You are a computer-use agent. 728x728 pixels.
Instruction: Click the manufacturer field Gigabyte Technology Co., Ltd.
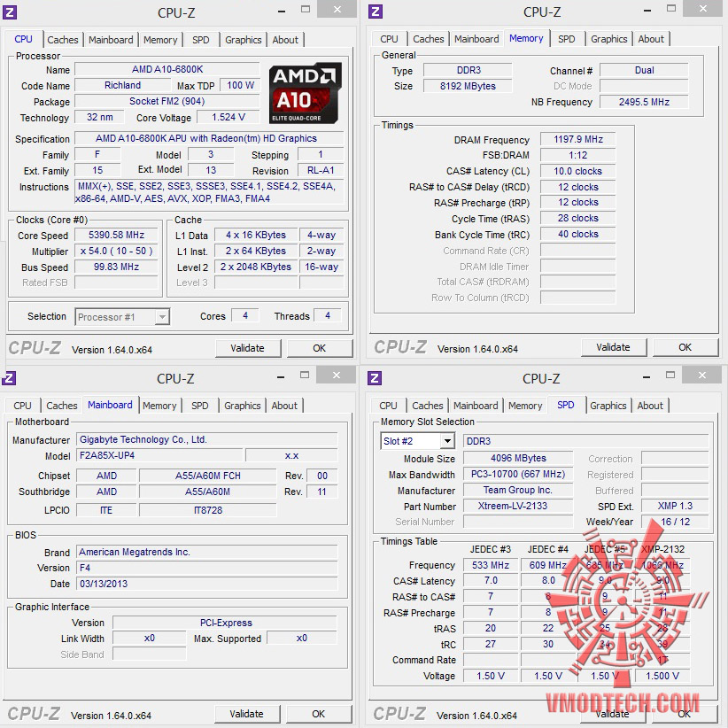pyautogui.click(x=207, y=439)
